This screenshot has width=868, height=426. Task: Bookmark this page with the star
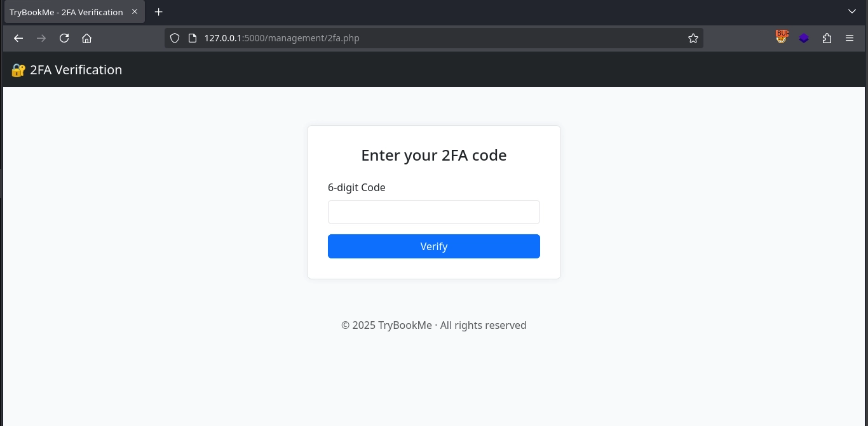pos(693,38)
